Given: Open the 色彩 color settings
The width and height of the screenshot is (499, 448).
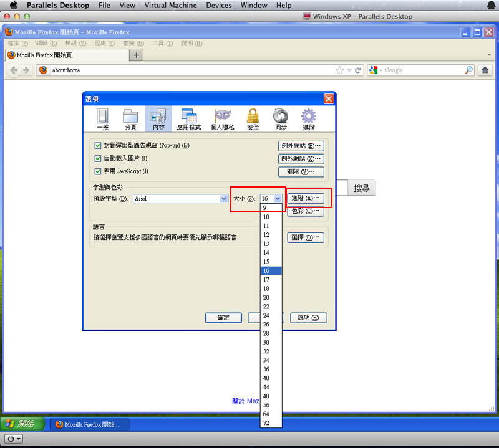Looking at the screenshot, I should click(x=305, y=211).
